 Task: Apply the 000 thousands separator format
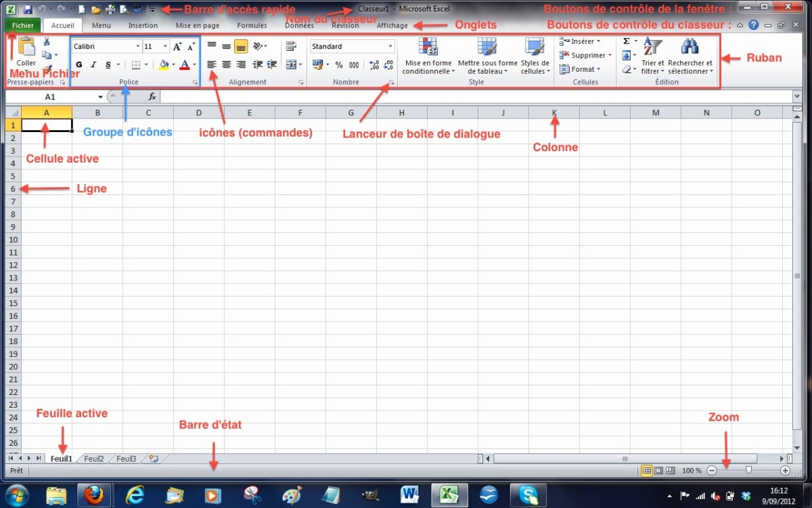(x=354, y=65)
